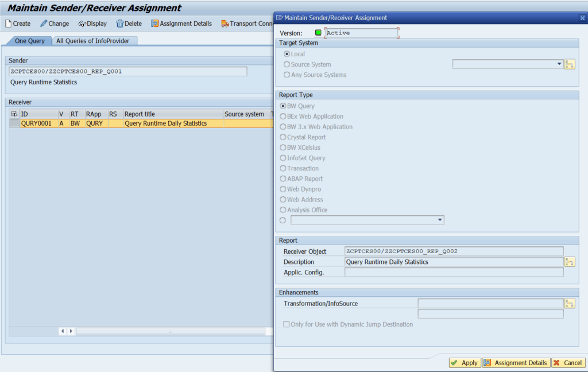Expand the Source System dropdown list
The width and height of the screenshot is (588, 372).
[559, 64]
